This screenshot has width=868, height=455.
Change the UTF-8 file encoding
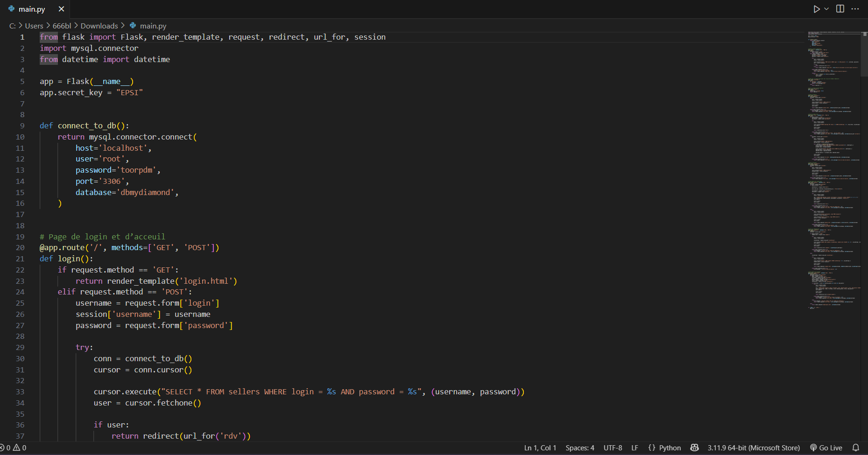[x=613, y=448]
